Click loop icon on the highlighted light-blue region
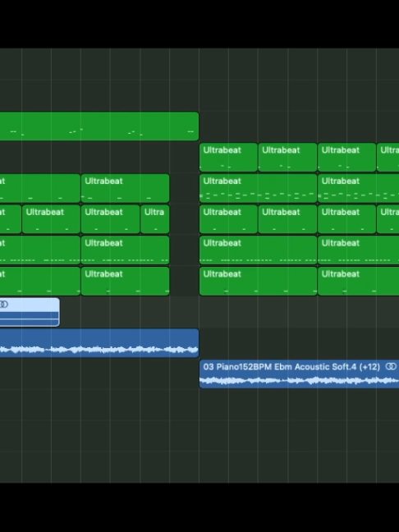The image size is (399, 532). pos(4,305)
